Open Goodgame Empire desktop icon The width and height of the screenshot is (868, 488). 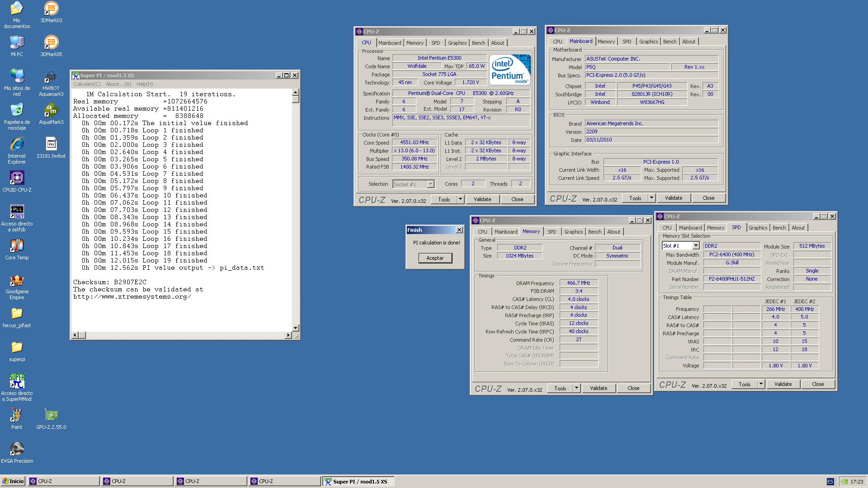(17, 286)
